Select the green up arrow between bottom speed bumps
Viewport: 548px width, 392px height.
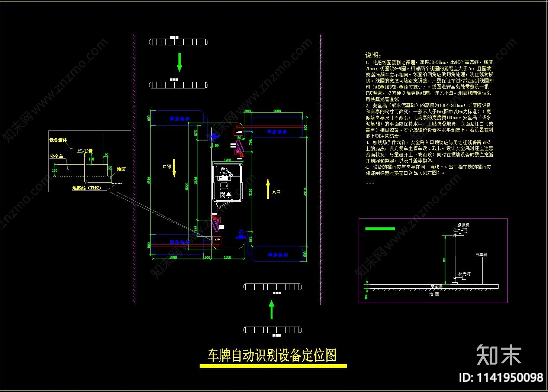(x=271, y=310)
